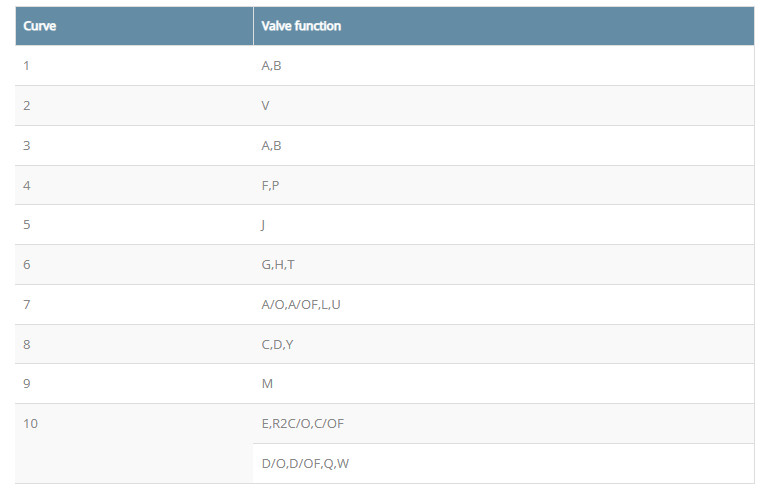The width and height of the screenshot is (768, 489).
Task: Click the D/O,D/OF,Q,W valve function cell
Action: (305, 463)
